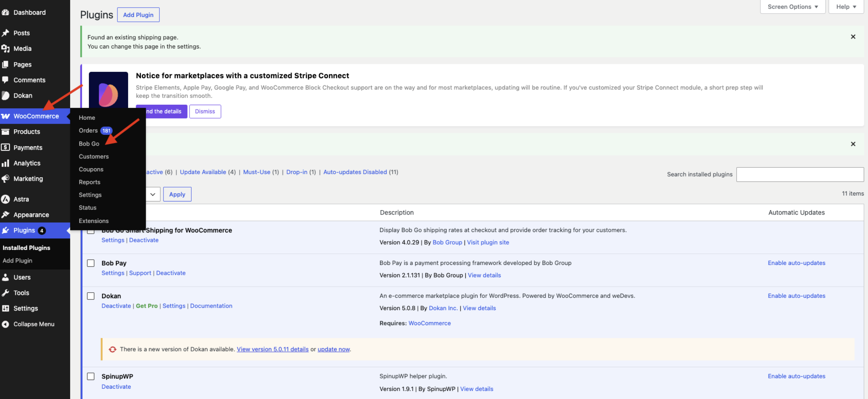868x399 pixels.
Task: Filter plugins by Drop-in
Action: [x=297, y=172]
